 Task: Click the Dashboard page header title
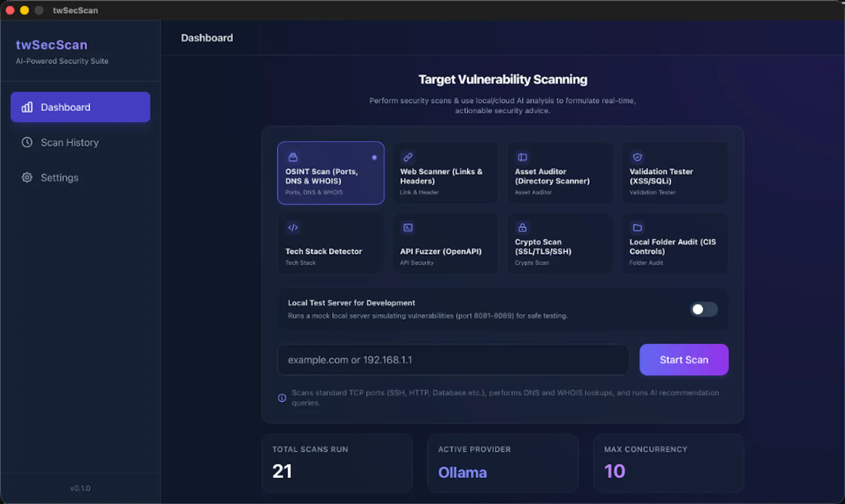click(x=207, y=38)
